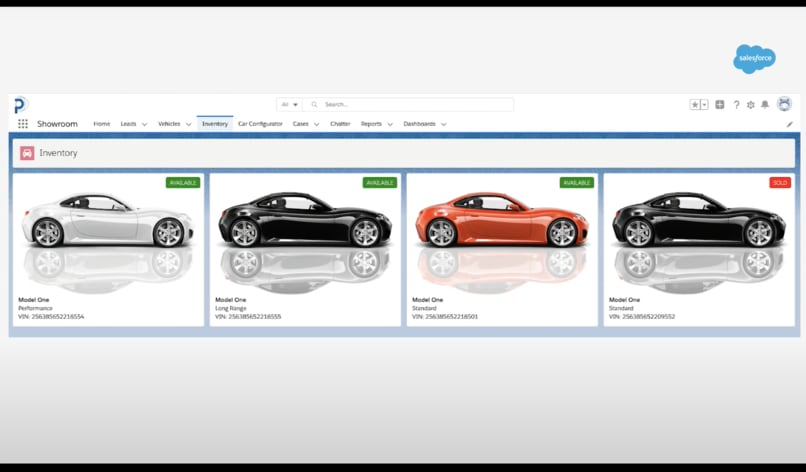Click the VIN ending in 6501

445,317
